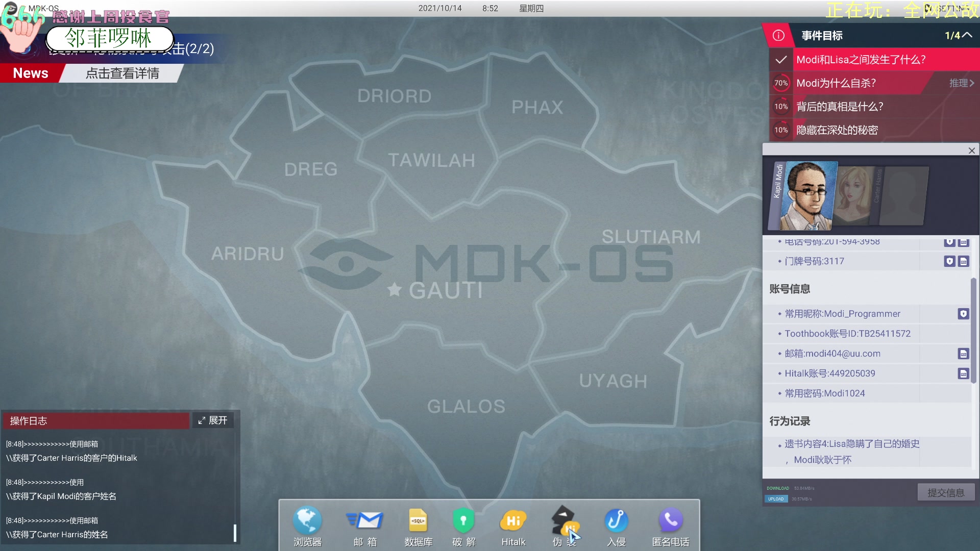This screenshot has width=980, height=551.
Task: Click the 门牌号码:3117 row
Action: (868, 261)
